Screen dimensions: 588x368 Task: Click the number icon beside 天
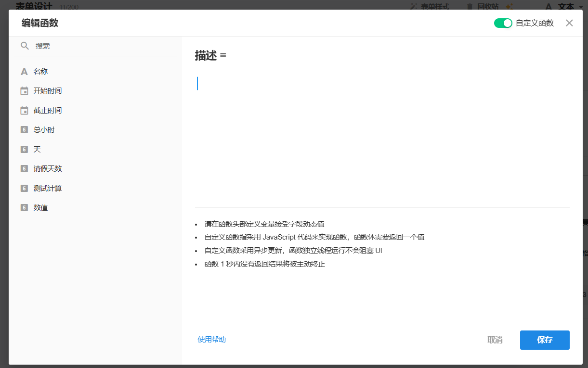(x=24, y=150)
